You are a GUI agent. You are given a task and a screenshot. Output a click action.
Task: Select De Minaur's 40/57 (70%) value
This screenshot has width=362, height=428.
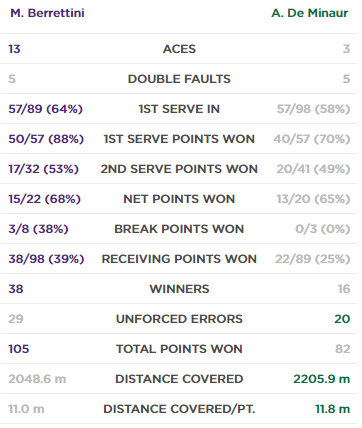(312, 139)
